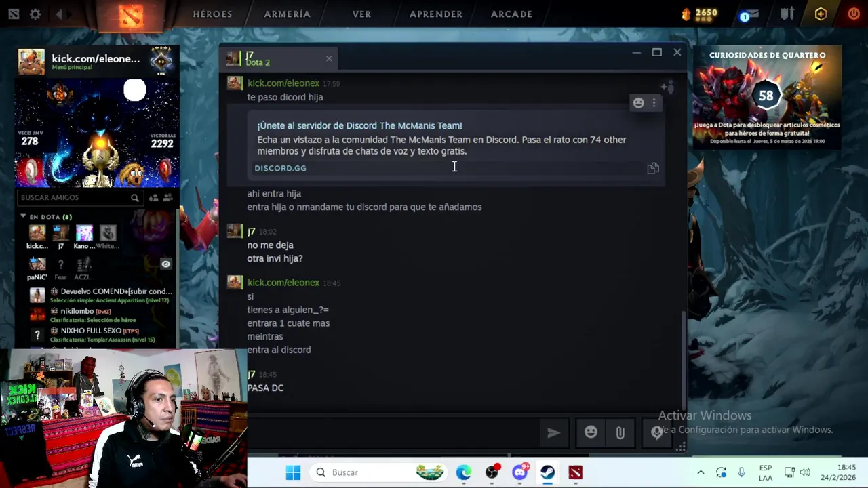Add a reaction with the smiley icon

coord(638,103)
